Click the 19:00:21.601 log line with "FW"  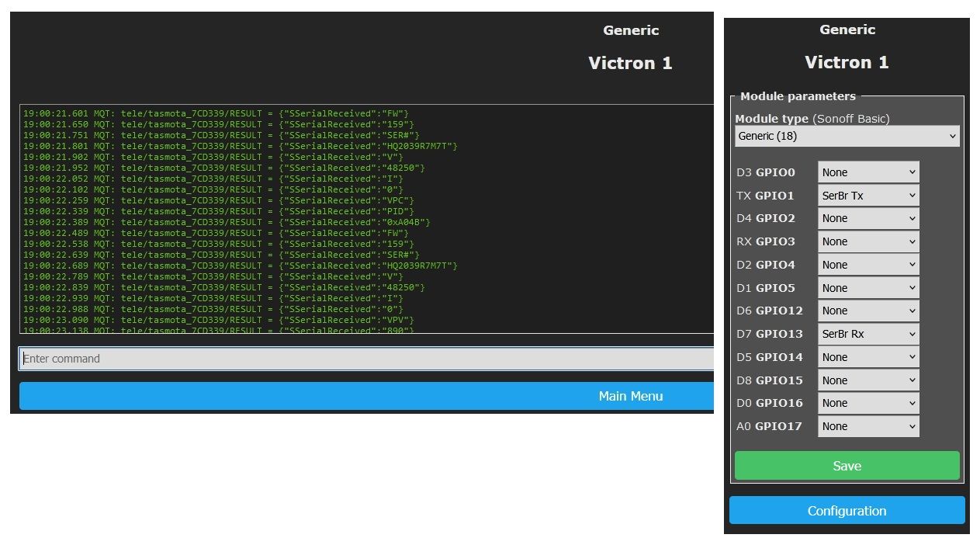coord(216,113)
